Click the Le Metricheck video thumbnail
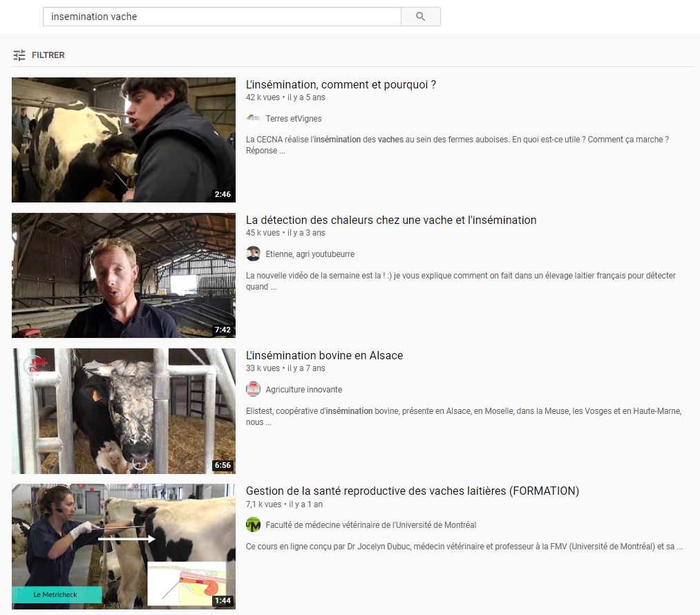700x615 pixels. (124, 546)
